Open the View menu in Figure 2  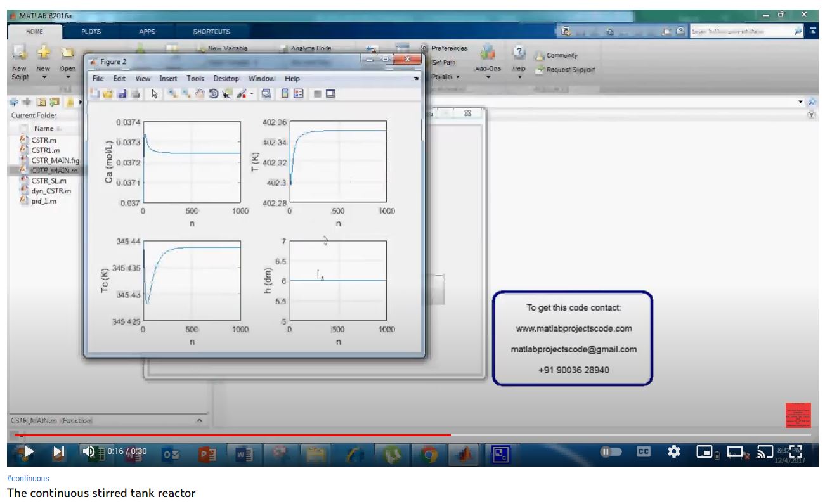pos(143,79)
